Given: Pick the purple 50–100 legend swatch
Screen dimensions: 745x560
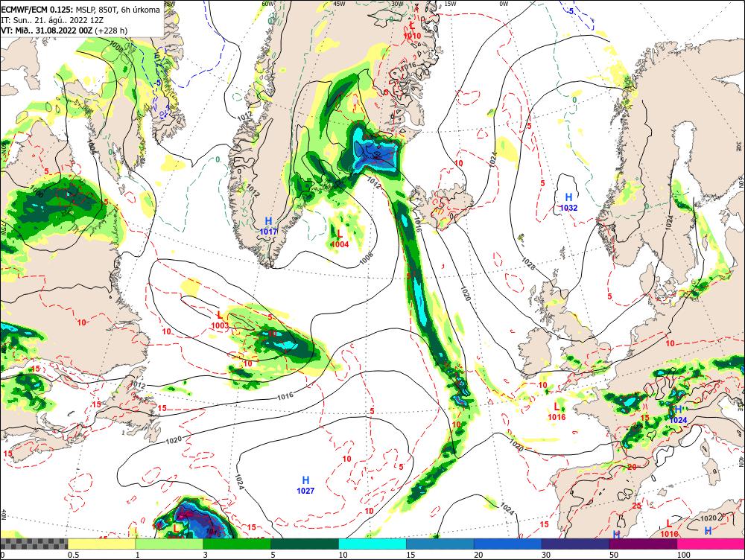Looking at the screenshot, I should [644, 544].
